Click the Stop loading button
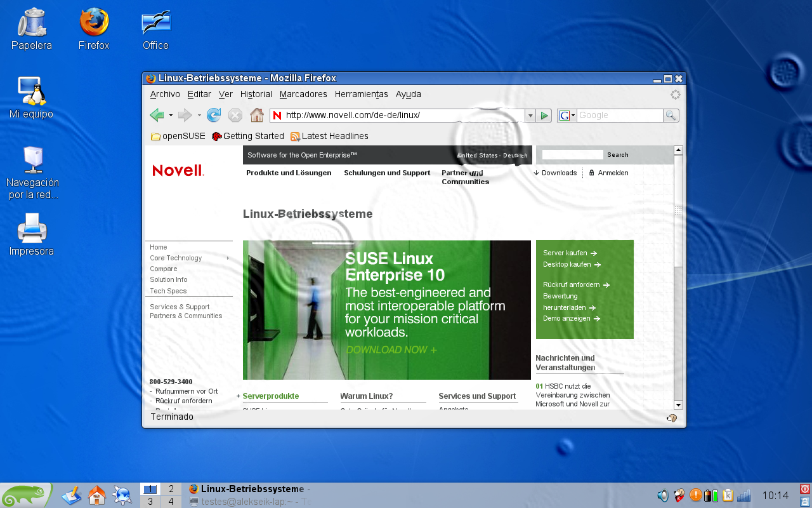The height and width of the screenshot is (508, 812). (235, 115)
